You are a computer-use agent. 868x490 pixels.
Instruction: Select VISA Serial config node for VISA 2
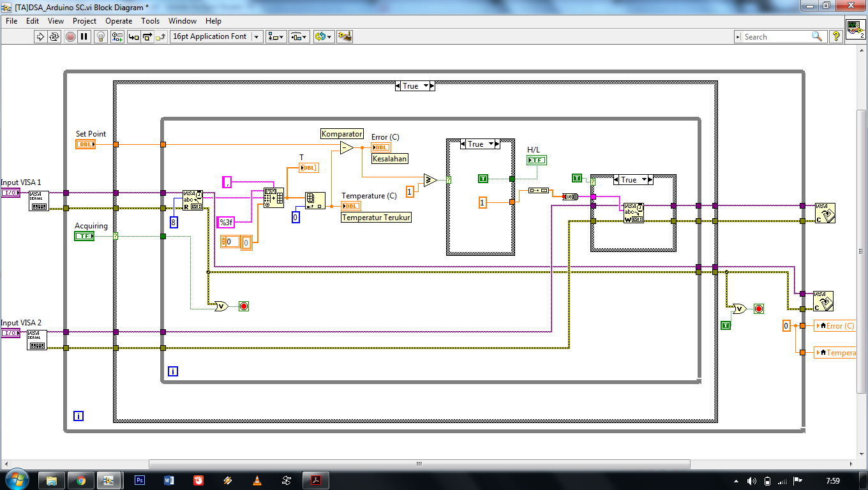click(37, 339)
